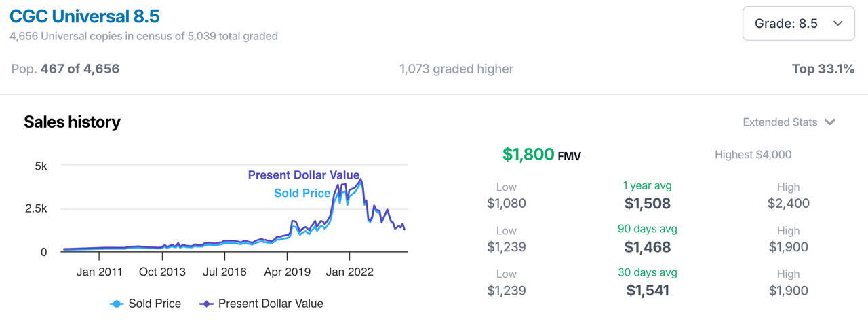Click the 1,073 graded higher text

tap(456, 69)
